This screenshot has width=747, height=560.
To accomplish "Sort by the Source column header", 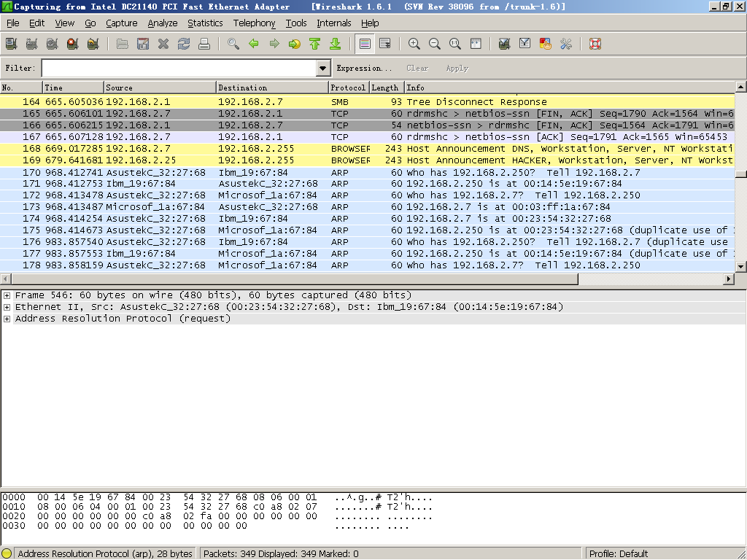I will pyautogui.click(x=160, y=87).
